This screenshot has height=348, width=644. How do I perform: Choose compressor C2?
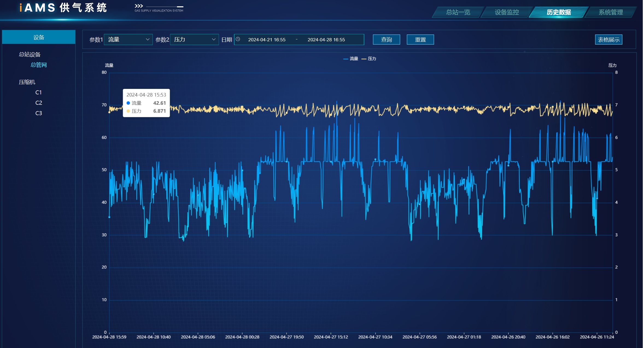click(x=39, y=103)
